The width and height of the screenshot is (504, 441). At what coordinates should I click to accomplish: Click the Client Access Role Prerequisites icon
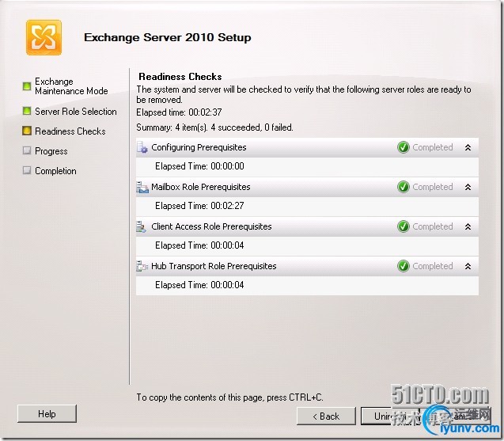(x=141, y=226)
